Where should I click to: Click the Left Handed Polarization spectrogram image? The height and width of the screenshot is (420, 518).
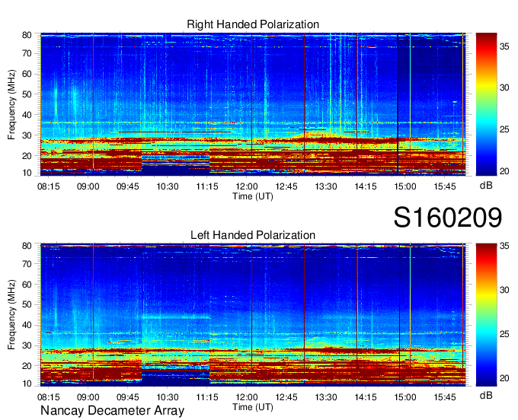pos(253,315)
